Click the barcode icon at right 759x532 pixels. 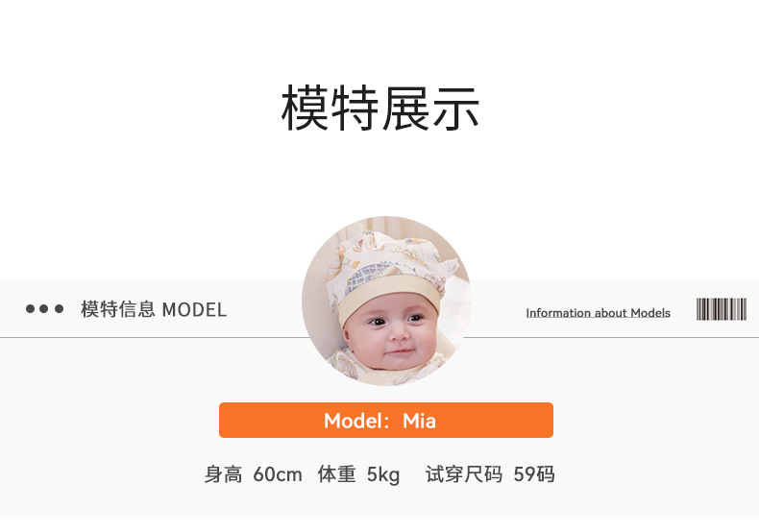click(x=722, y=309)
